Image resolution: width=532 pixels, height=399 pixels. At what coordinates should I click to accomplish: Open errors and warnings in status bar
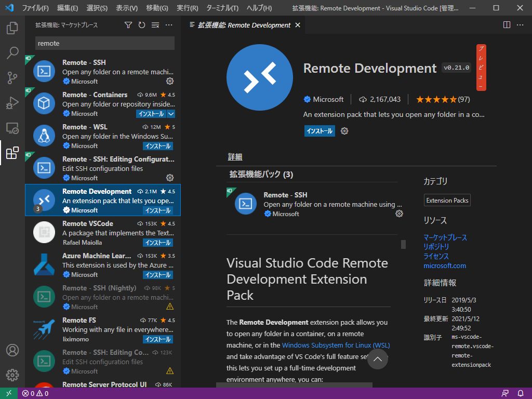35,393
